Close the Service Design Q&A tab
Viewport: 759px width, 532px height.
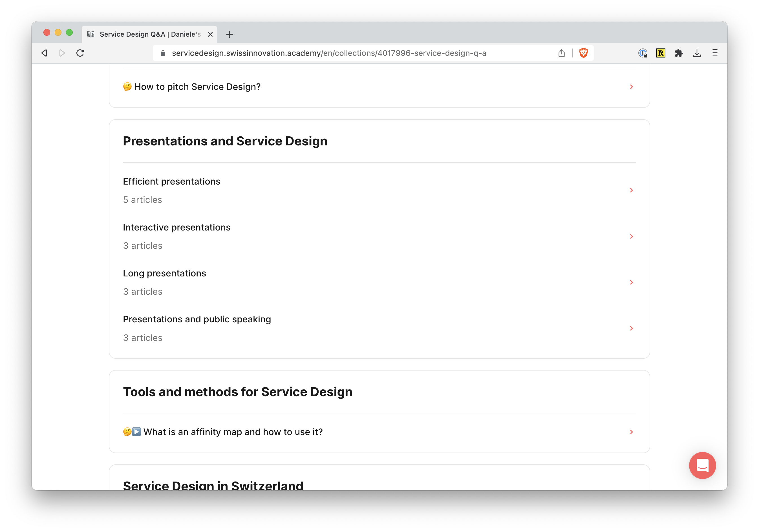[x=210, y=34]
